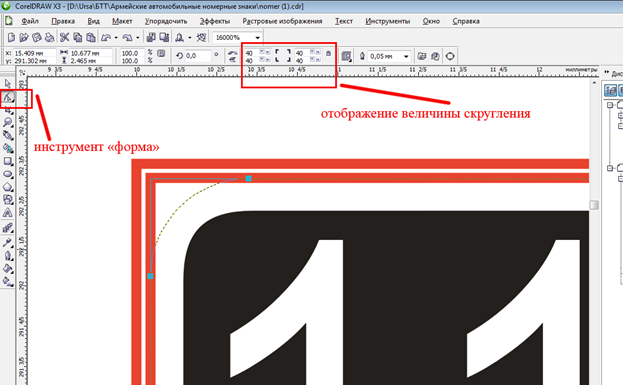Click the Import toolbar icon
Viewport: 624px width, 386px height.
pos(151,37)
